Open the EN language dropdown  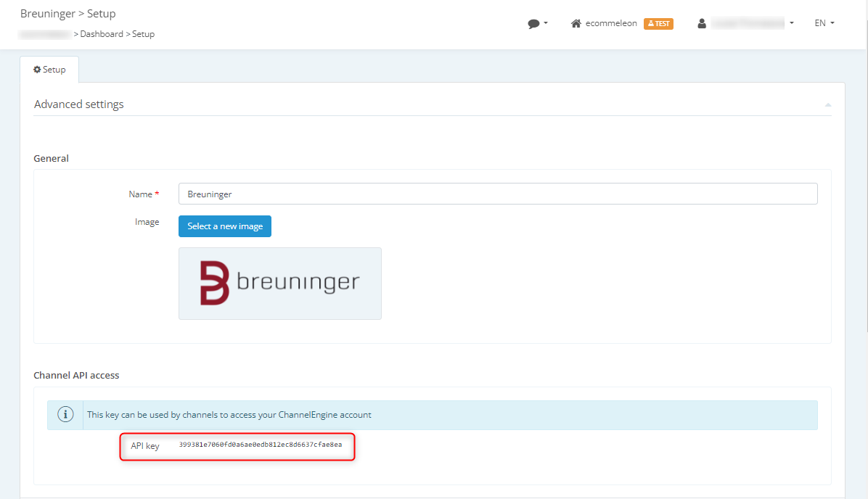click(824, 23)
